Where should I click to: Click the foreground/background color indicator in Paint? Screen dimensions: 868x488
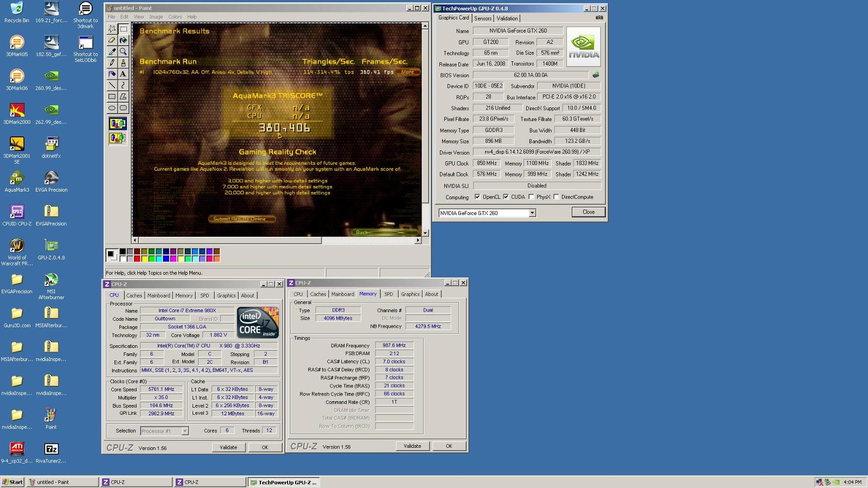pyautogui.click(x=112, y=255)
